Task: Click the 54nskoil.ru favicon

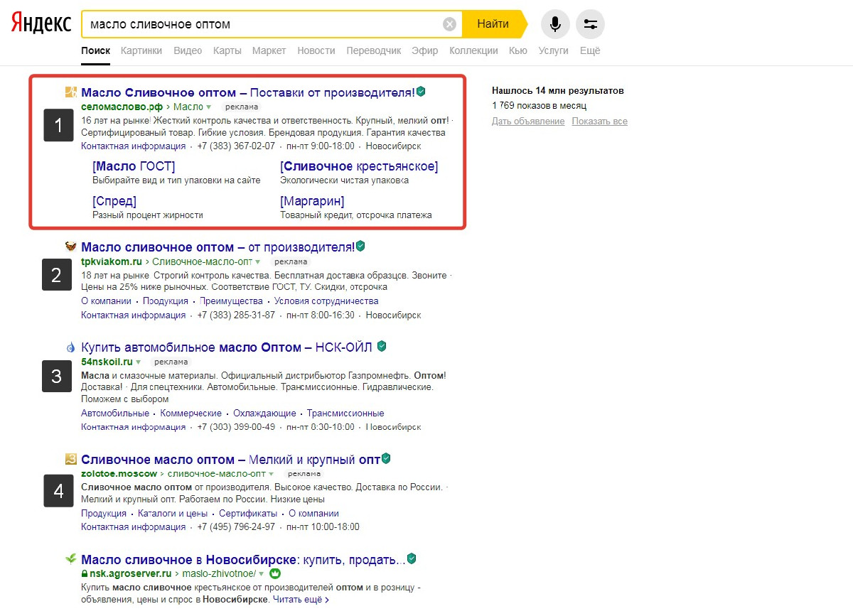Action: pyautogui.click(x=70, y=347)
